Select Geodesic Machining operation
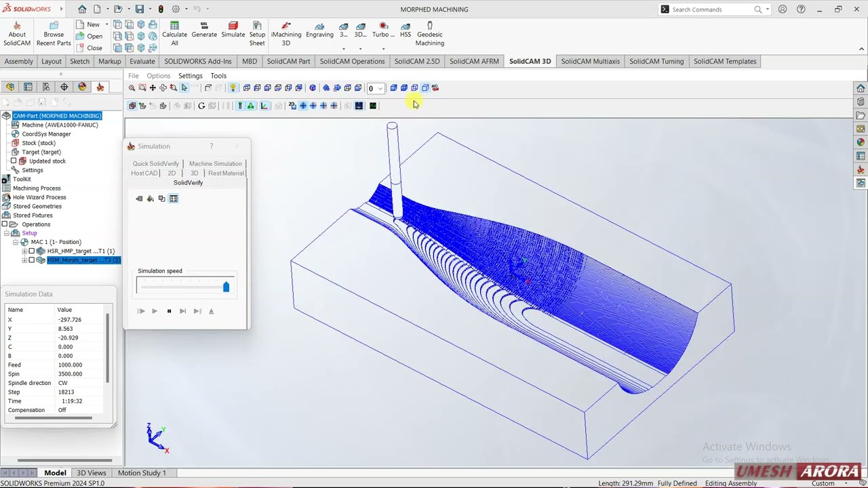 click(x=429, y=34)
